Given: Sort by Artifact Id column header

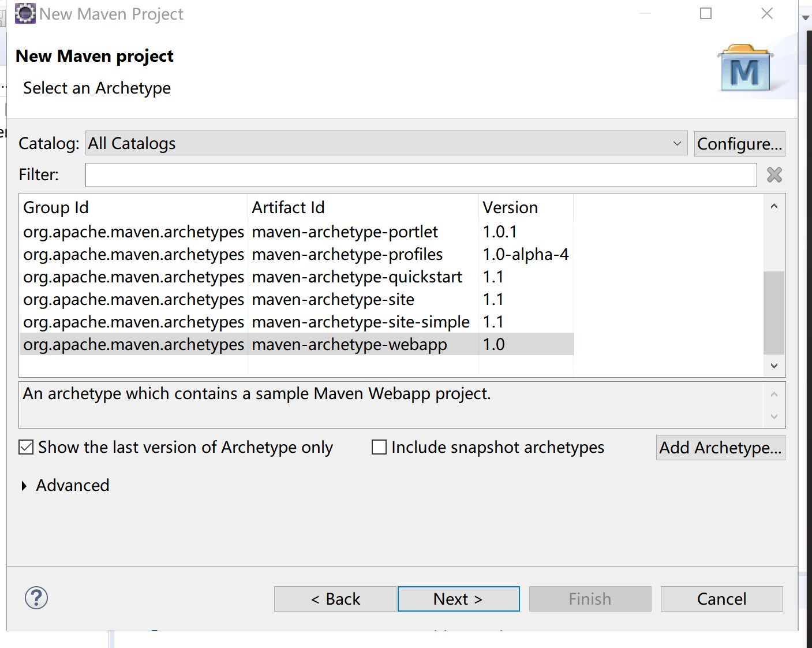Looking at the screenshot, I should point(363,207).
